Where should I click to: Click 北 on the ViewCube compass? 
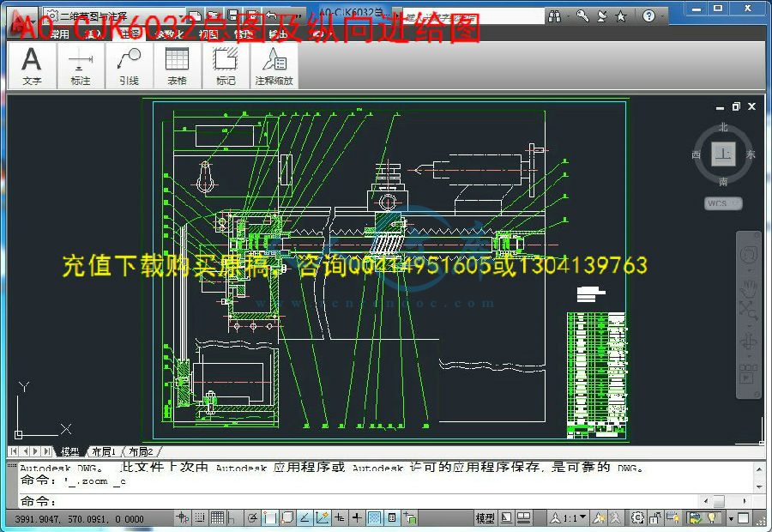pos(723,127)
